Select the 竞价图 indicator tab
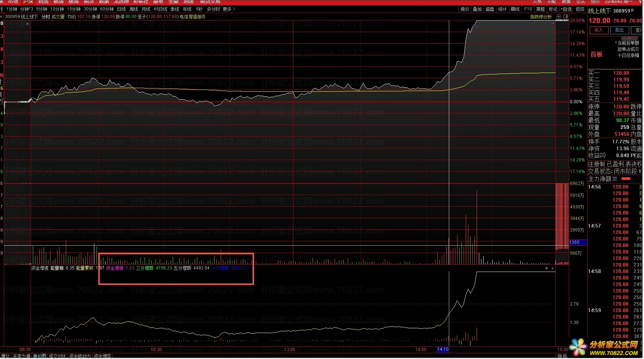This screenshot has width=644, height=359. click(40, 356)
